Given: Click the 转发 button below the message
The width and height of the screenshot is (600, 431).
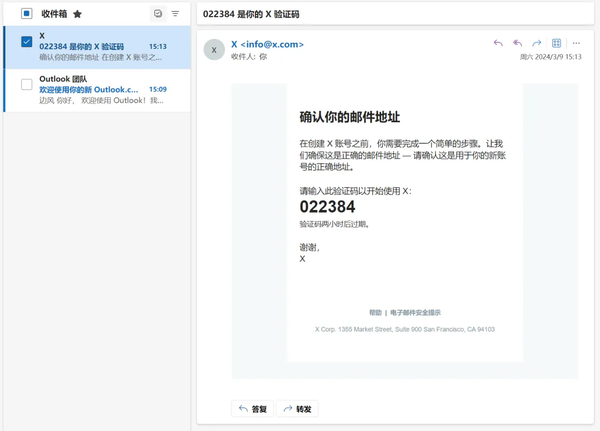Looking at the screenshot, I should 297,409.
